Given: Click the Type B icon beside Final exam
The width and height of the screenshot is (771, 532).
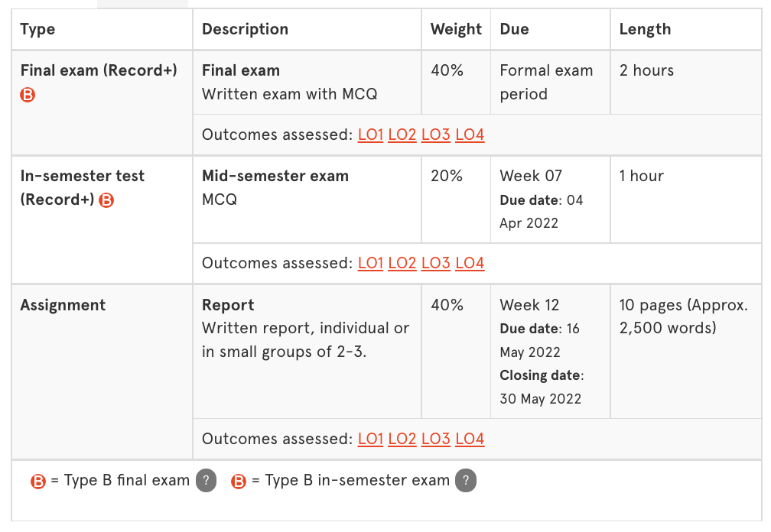Looking at the screenshot, I should pyautogui.click(x=28, y=95).
